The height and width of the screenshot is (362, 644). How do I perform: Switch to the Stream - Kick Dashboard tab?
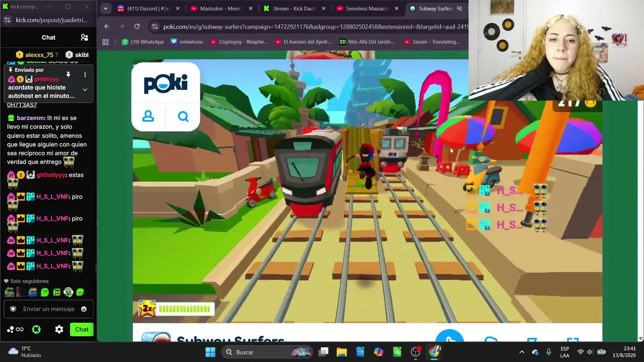(294, 9)
